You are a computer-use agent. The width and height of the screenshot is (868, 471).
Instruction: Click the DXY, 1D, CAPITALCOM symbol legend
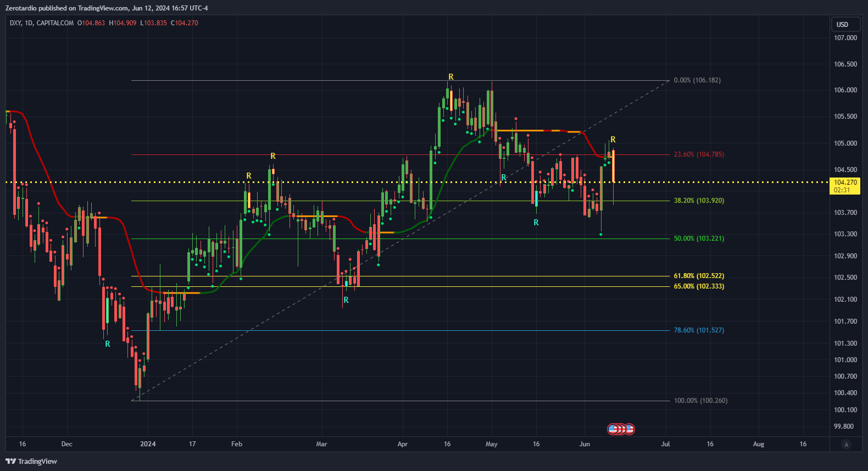coord(42,23)
